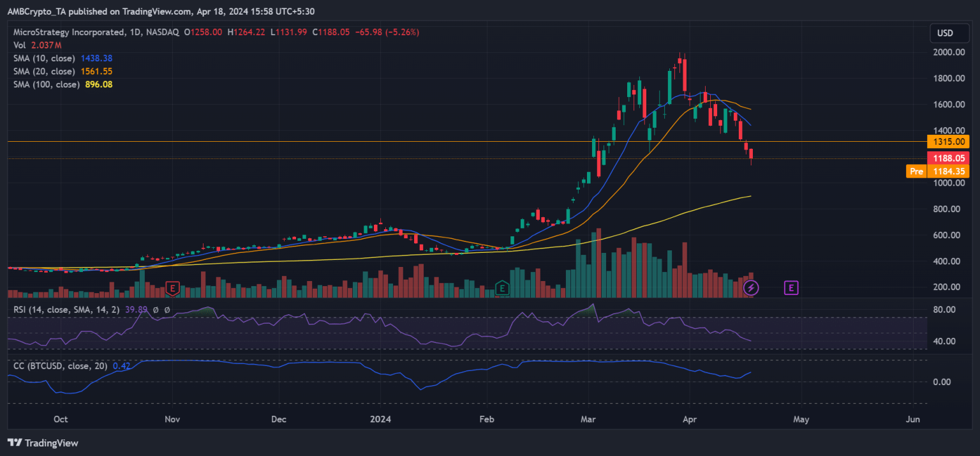Click the green earnings E marker near February

pos(502,288)
